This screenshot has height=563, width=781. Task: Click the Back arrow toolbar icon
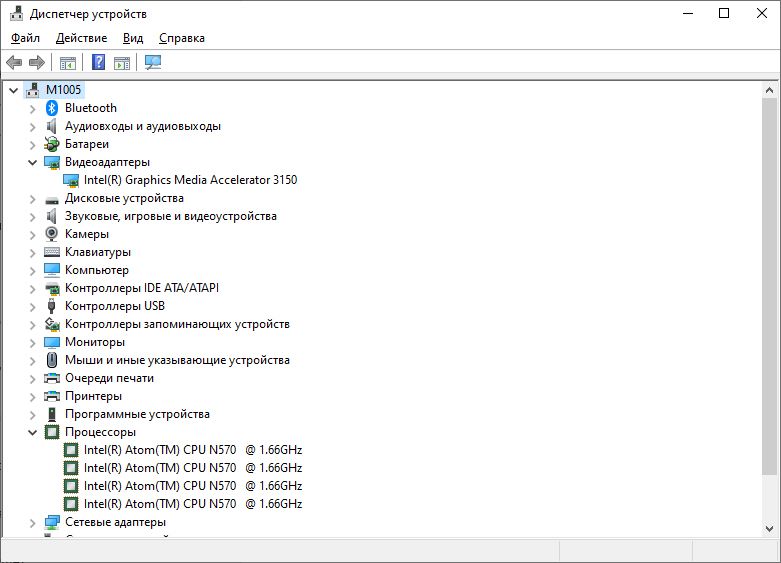point(14,63)
